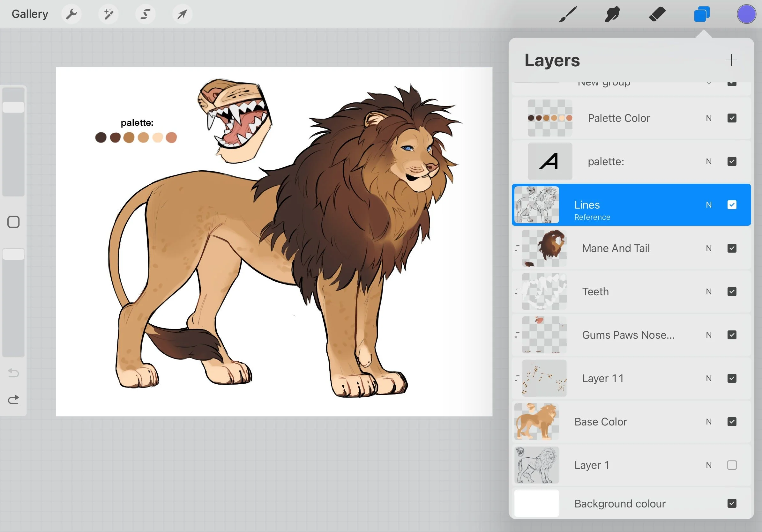Tap the undo arrow in sidebar
Screen dimensions: 762x532
[13, 373]
